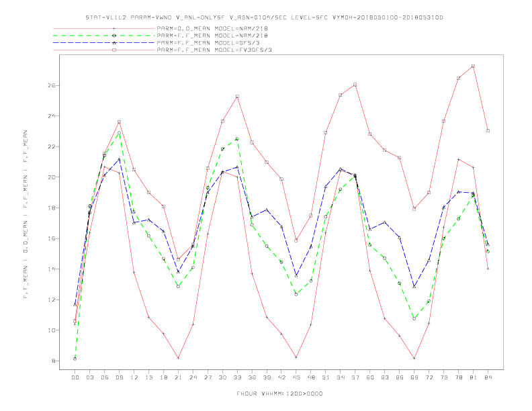Click x-axis tick label 00
The width and height of the screenshot is (532, 411).
(x=75, y=377)
